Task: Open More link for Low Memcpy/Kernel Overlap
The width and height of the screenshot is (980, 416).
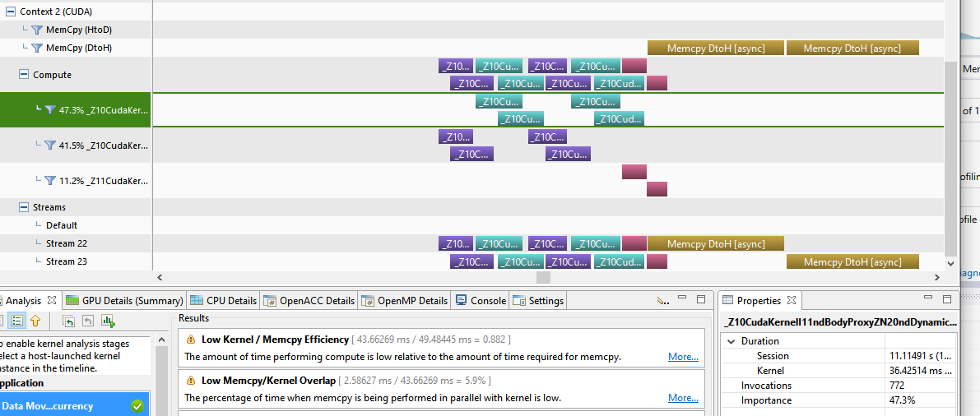Action: (x=683, y=398)
